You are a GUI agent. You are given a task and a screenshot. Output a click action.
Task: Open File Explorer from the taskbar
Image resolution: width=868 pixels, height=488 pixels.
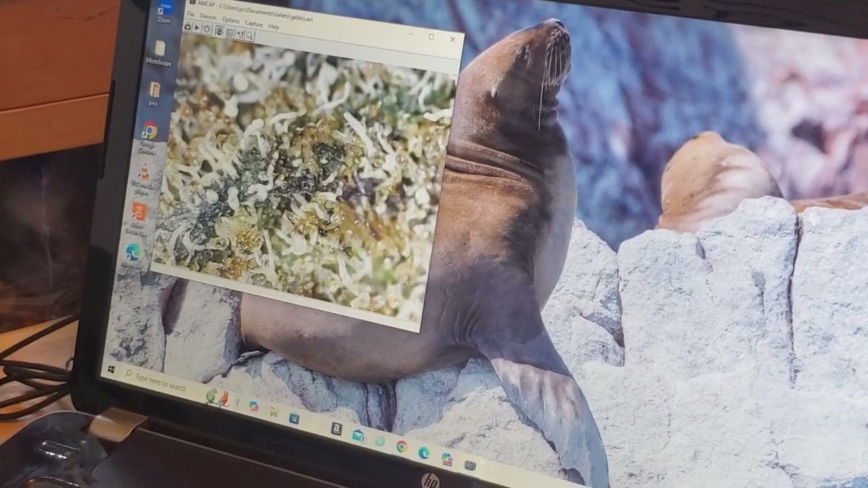pos(273,411)
